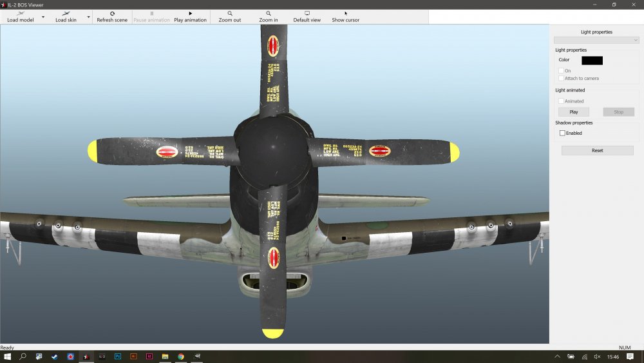Play the animation from the toolbar
644x363 pixels.
click(x=190, y=16)
